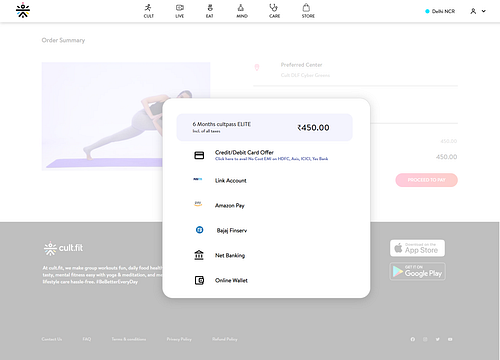
Task: Open the Twitter footer icon
Action: pos(437,339)
